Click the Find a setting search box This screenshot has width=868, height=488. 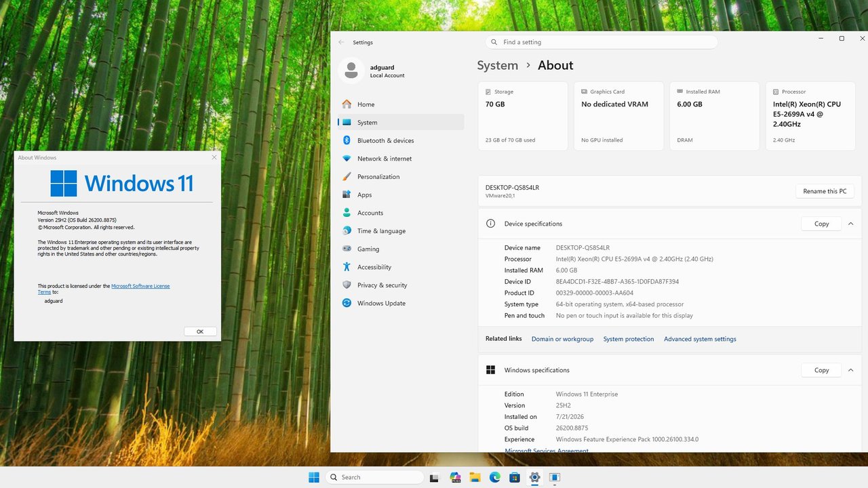(x=601, y=42)
